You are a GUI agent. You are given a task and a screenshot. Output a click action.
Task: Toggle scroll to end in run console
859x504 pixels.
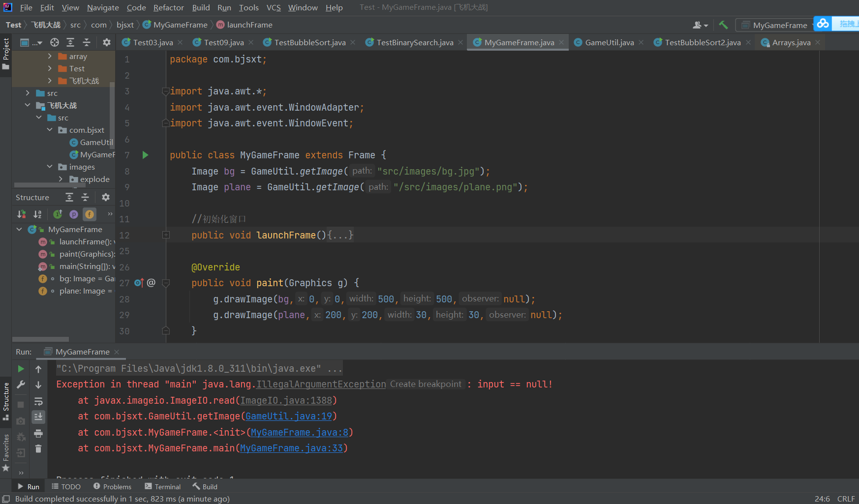tap(38, 417)
